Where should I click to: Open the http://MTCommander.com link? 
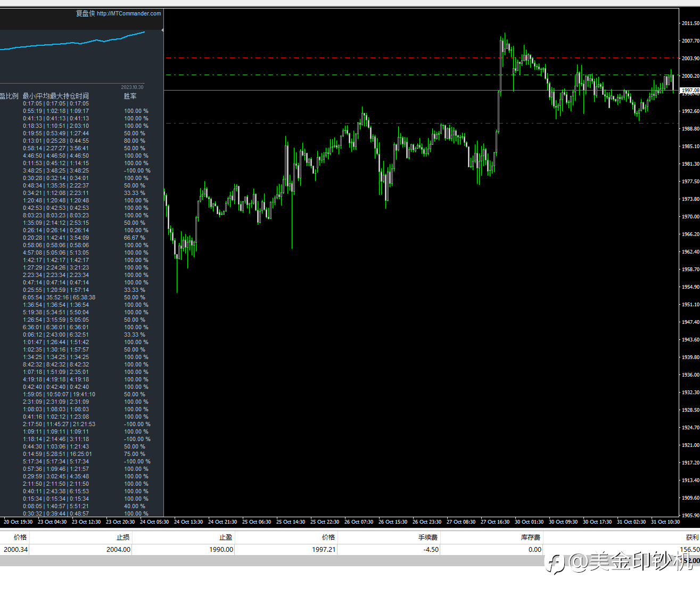(x=129, y=13)
